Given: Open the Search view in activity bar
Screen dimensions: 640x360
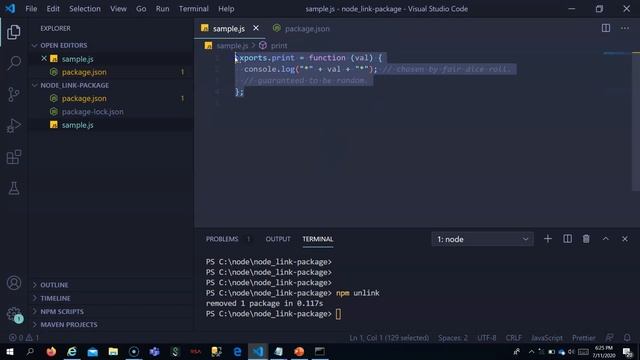Looking at the screenshot, I should point(14,63).
